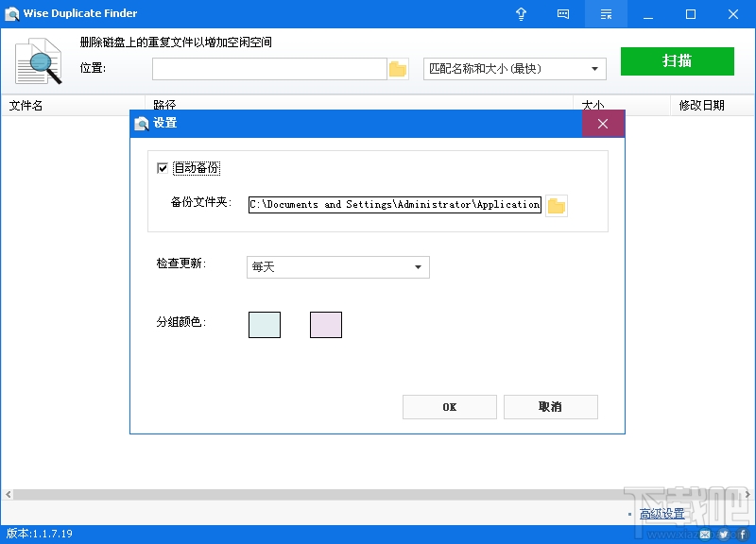This screenshot has height=544, width=756.
Task: Click the Twitter icon at bottom right
Action: pos(724,534)
